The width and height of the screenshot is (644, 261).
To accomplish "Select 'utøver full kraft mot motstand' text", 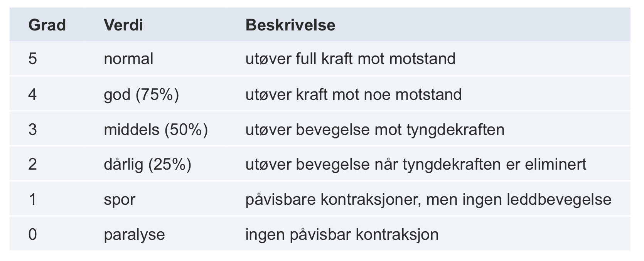I will pos(350,59).
